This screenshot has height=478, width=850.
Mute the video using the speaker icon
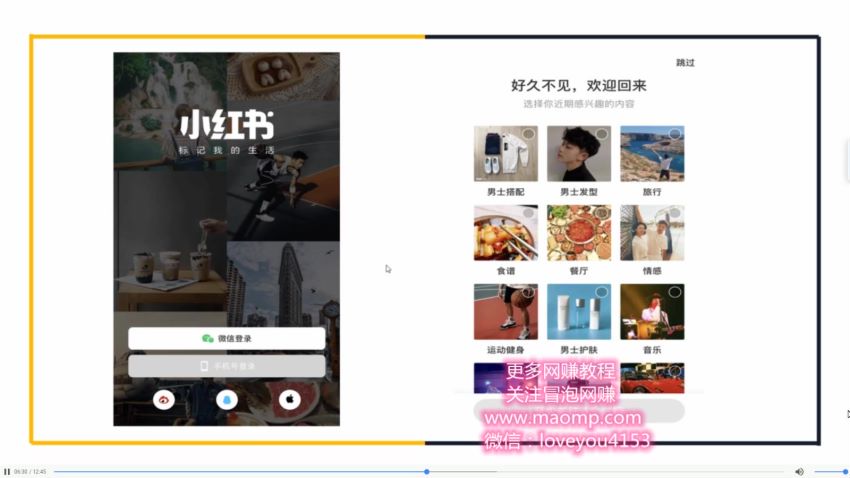click(x=799, y=471)
